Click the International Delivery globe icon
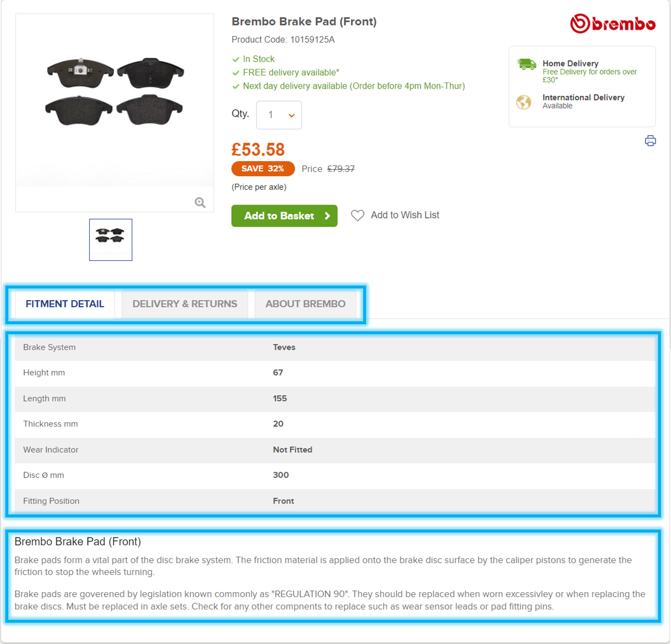Image resolution: width=671 pixels, height=644 pixels. pos(523,102)
